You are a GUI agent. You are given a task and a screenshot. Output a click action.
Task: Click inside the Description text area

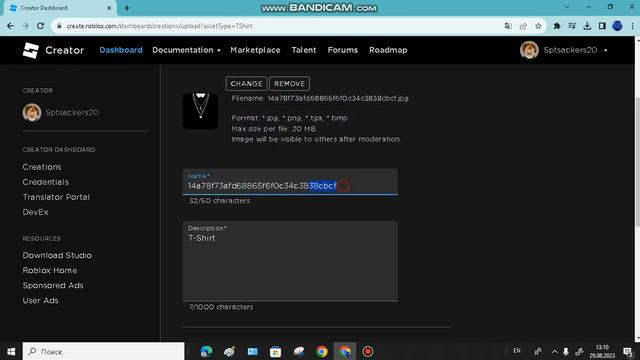(290, 261)
